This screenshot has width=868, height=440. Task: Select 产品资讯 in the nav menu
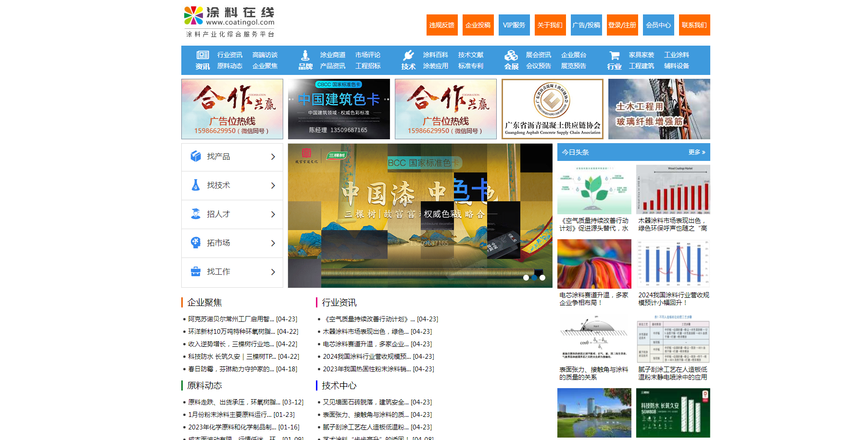[333, 66]
